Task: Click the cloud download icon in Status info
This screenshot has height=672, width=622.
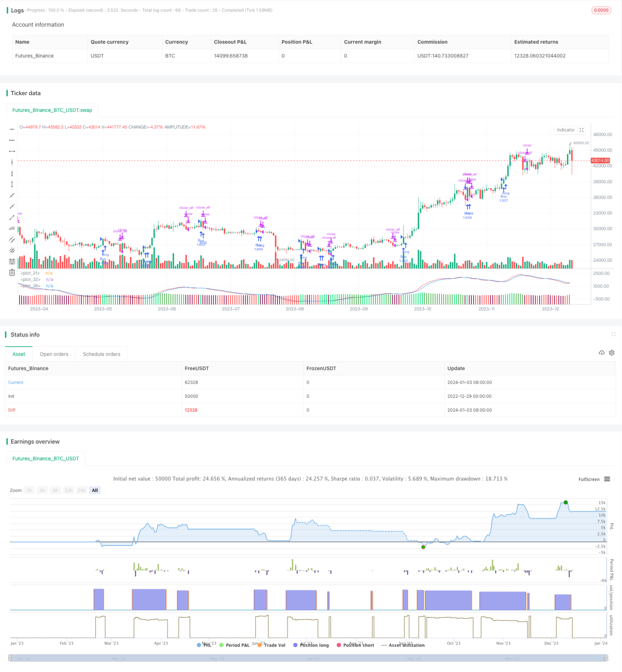Action: pos(601,353)
